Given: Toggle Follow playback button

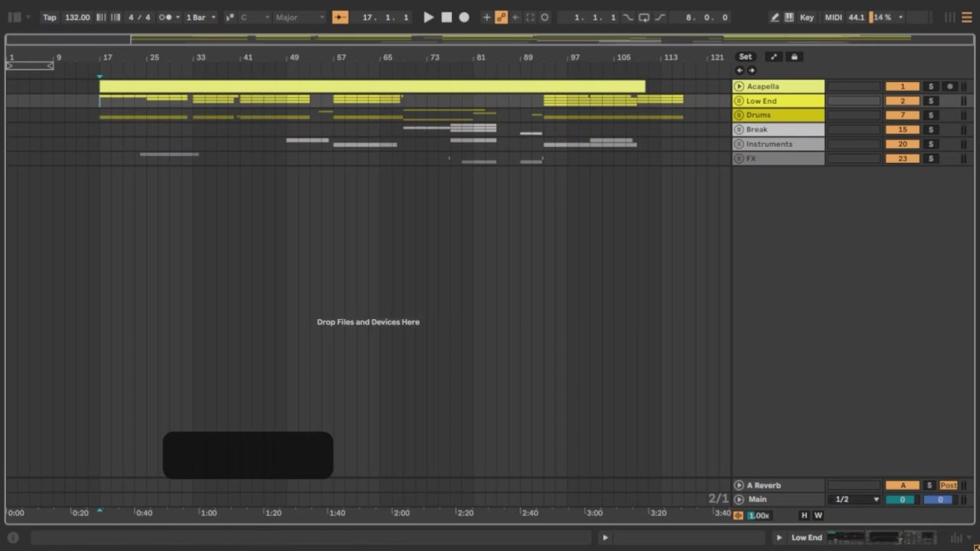Looking at the screenshot, I should 340,17.
